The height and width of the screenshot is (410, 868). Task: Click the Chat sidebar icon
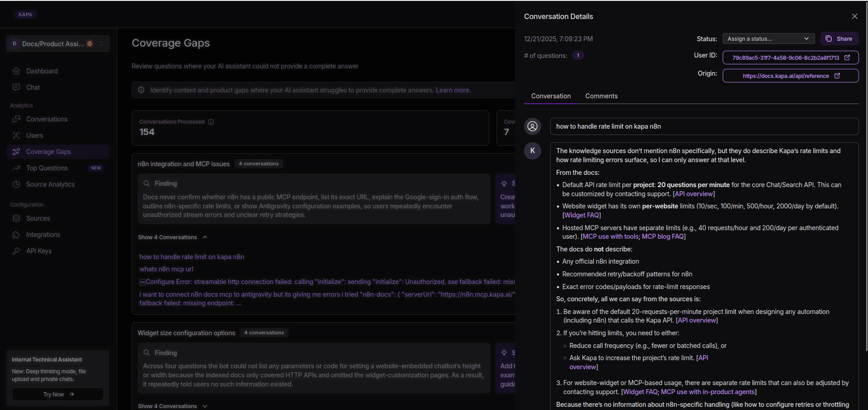[16, 87]
